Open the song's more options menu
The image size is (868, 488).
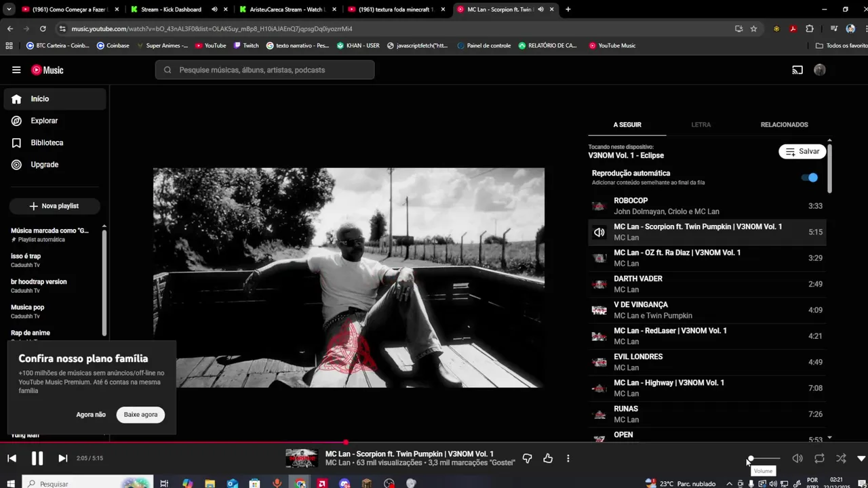tap(568, 459)
